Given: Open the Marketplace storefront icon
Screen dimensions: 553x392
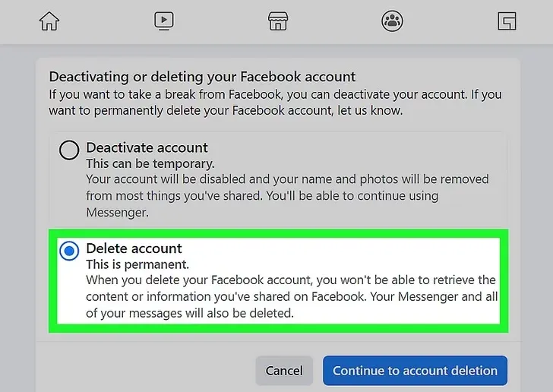Looking at the screenshot, I should (278, 21).
